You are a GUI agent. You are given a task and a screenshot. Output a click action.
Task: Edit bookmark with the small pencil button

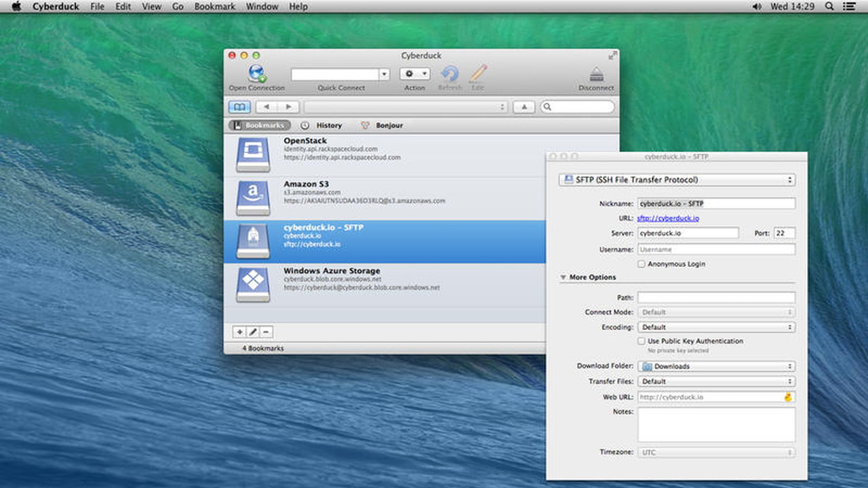(x=253, y=331)
